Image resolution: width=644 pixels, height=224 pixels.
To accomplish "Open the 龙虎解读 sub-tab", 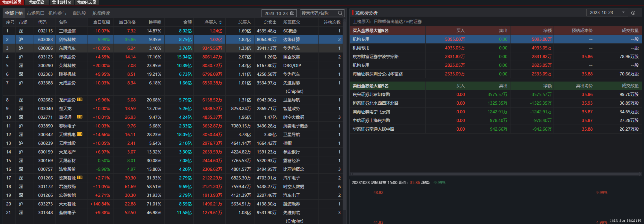I will click(x=101, y=13).
